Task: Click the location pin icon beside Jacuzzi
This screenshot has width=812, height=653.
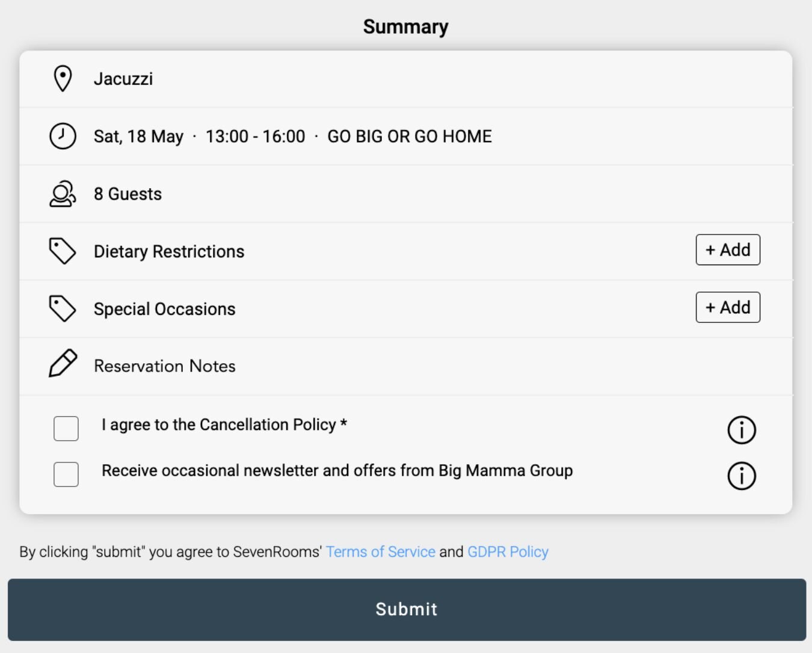Action: [x=63, y=79]
